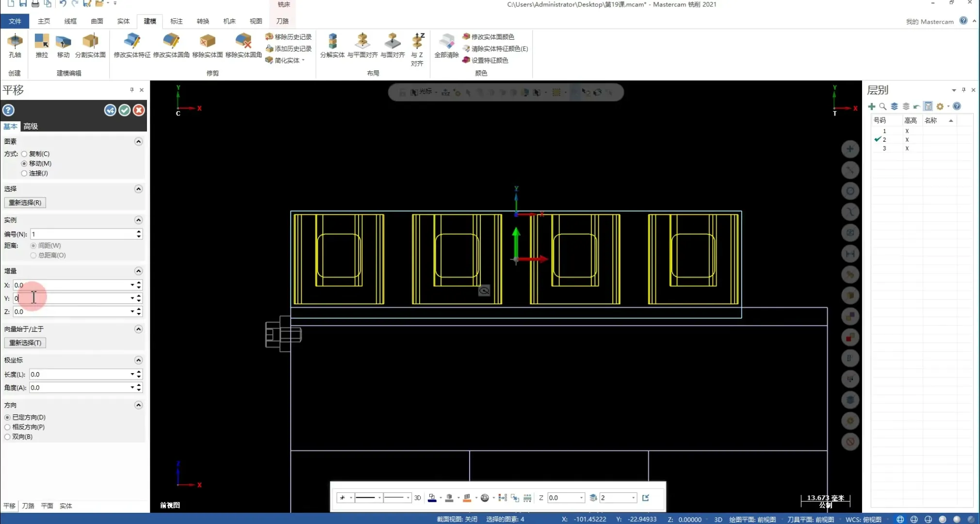Image resolution: width=980 pixels, height=524 pixels.
Task: Select the 连接(J) join radio option
Action: 24,173
